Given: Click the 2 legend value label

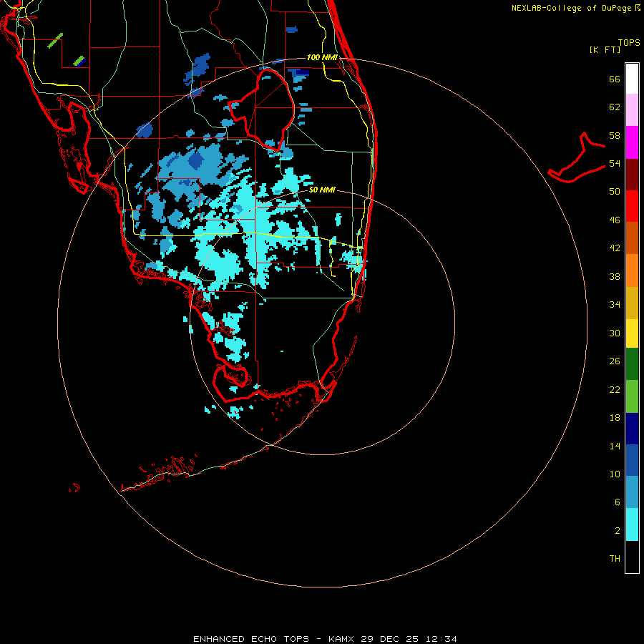Looking at the screenshot, I should [x=618, y=531].
